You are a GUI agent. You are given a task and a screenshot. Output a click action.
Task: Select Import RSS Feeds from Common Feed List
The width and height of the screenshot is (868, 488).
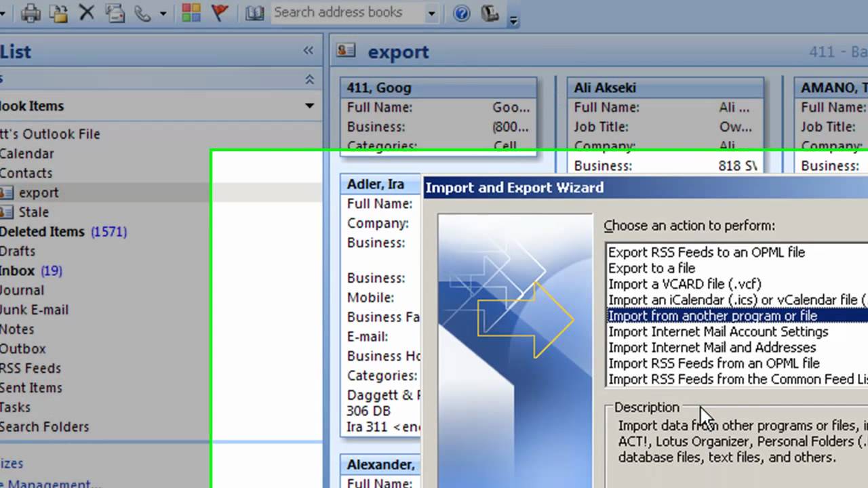(x=738, y=379)
